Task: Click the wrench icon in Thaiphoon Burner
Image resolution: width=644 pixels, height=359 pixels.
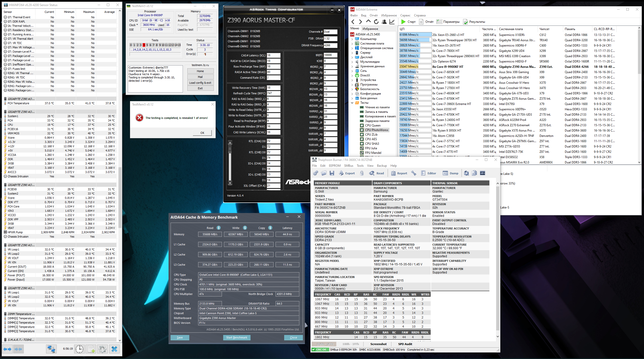Action: [x=414, y=173]
